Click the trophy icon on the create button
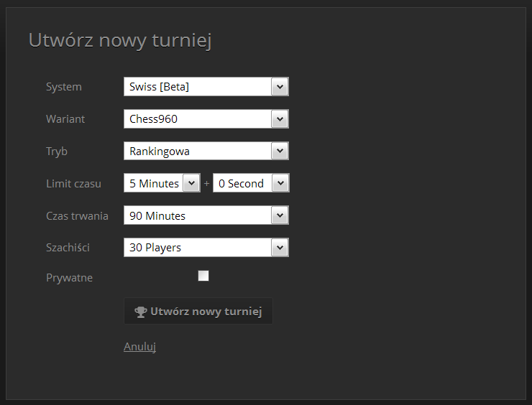The width and height of the screenshot is (532, 405). 140,312
